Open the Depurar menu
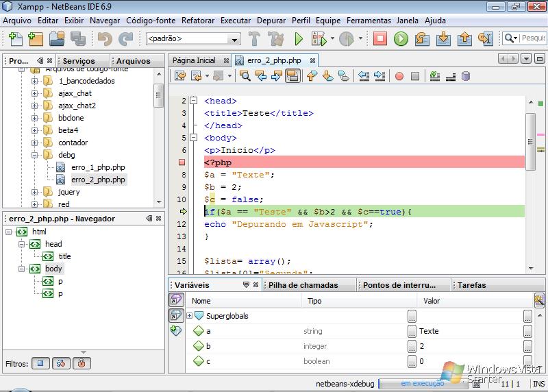The image size is (548, 392). coord(271,21)
